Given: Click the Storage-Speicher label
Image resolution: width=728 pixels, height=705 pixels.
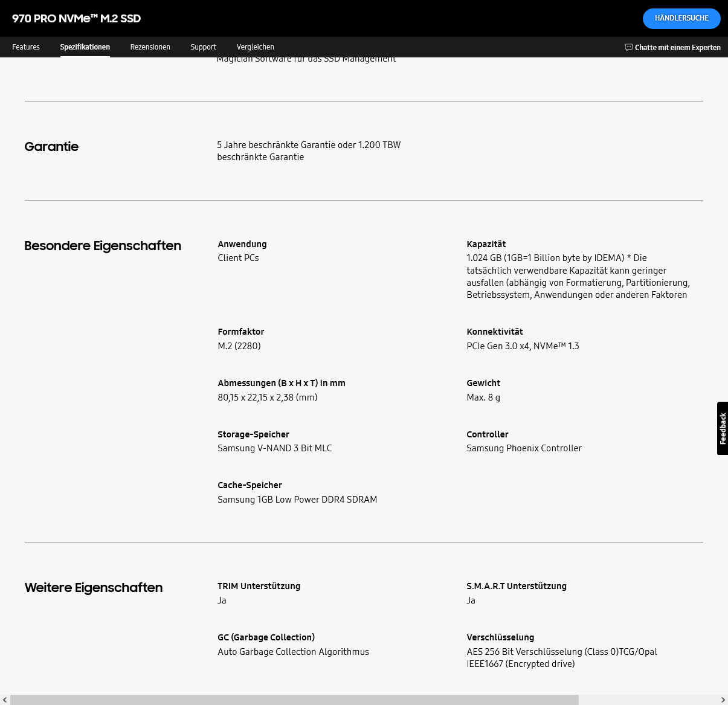Looking at the screenshot, I should [x=253, y=434].
